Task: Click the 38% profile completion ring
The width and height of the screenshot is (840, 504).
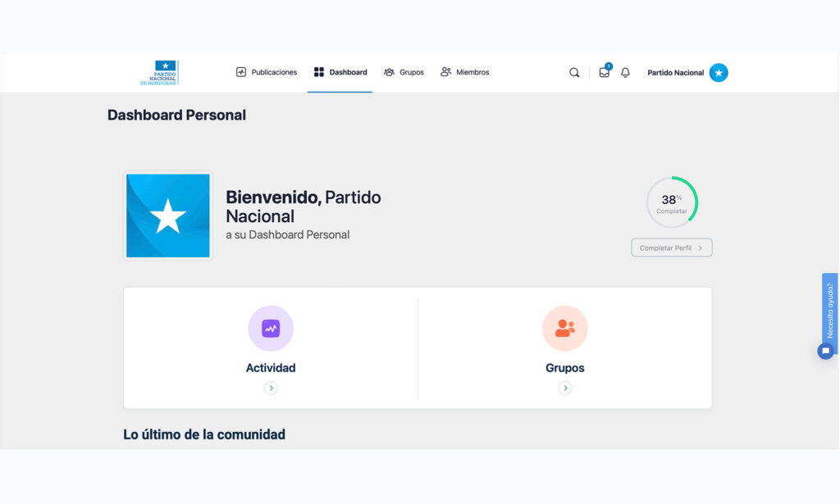Action: click(672, 202)
